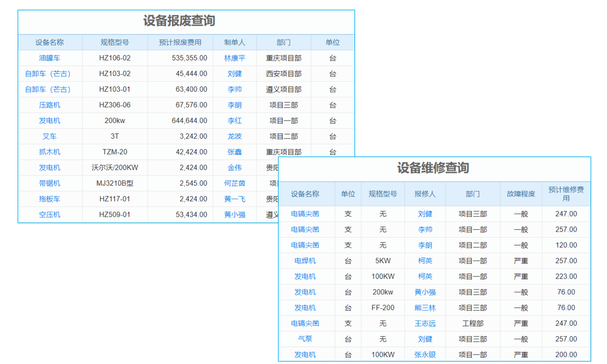Image resolution: width=607 pixels, height=364 pixels.
Task: Select the 抓木机 TZM-20 link
Action: pyautogui.click(x=51, y=152)
